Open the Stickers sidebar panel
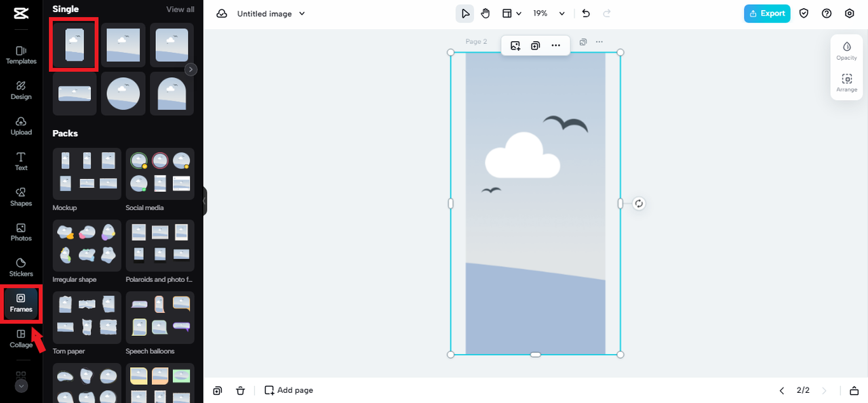This screenshot has height=403, width=868. [21, 268]
